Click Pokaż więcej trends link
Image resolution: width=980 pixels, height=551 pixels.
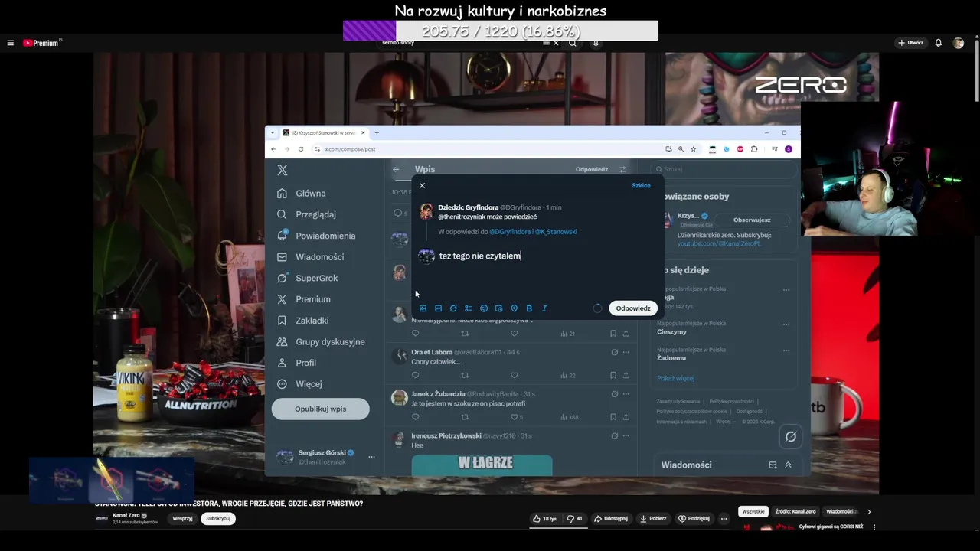tap(675, 378)
